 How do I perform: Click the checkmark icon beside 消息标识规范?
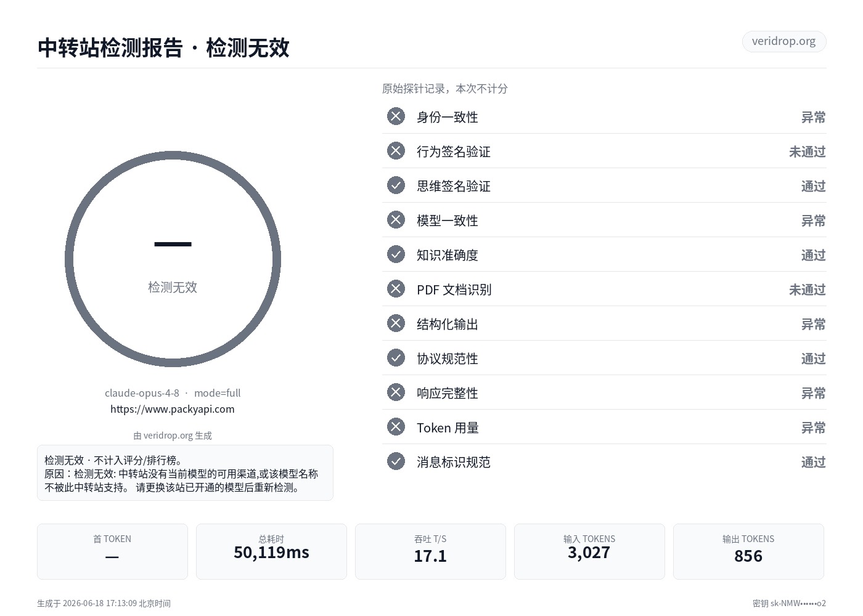[x=396, y=461]
